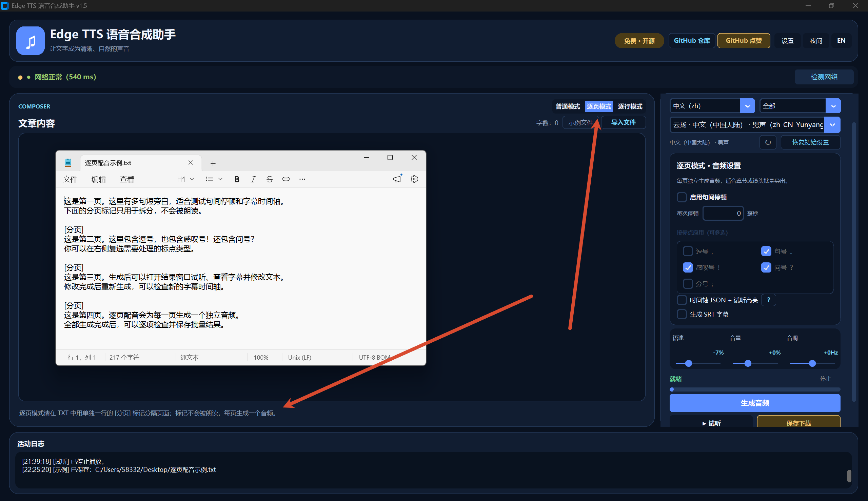Check the 分号 punctuation option
Image resolution: width=868 pixels, height=501 pixels.
point(688,283)
